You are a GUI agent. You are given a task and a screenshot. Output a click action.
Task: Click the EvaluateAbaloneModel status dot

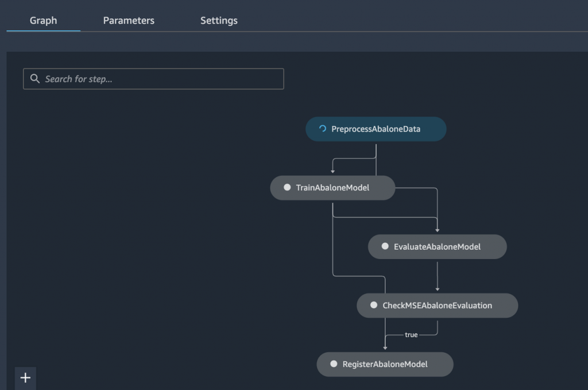tap(385, 247)
